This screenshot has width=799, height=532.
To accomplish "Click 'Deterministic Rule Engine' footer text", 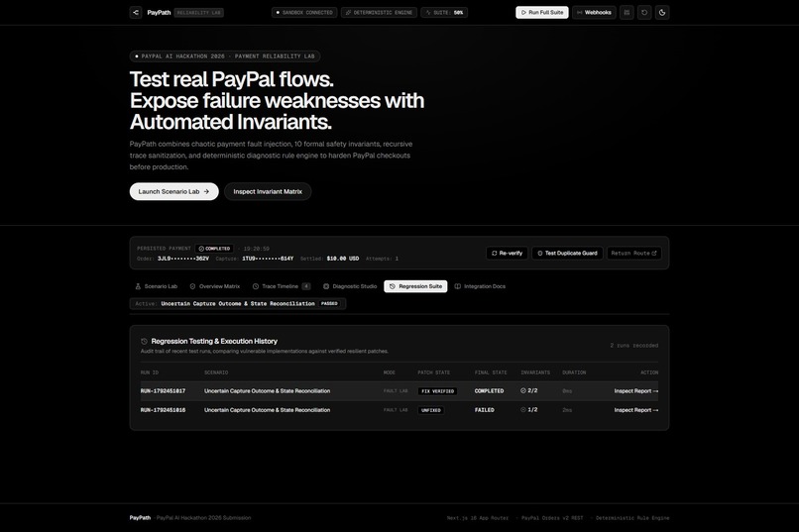I will 632,518.
